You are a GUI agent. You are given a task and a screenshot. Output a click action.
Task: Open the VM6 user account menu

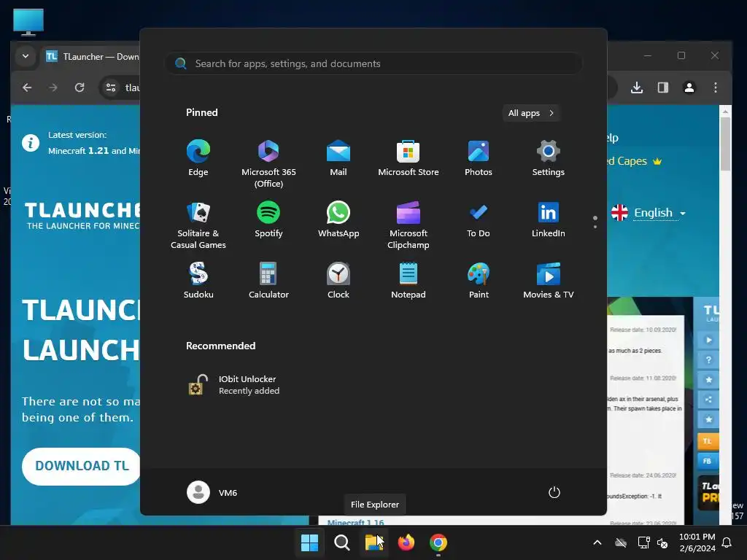click(x=212, y=492)
